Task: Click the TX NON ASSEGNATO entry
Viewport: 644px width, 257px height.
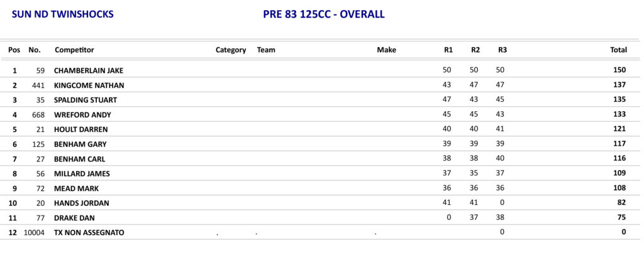Action: tap(89, 232)
